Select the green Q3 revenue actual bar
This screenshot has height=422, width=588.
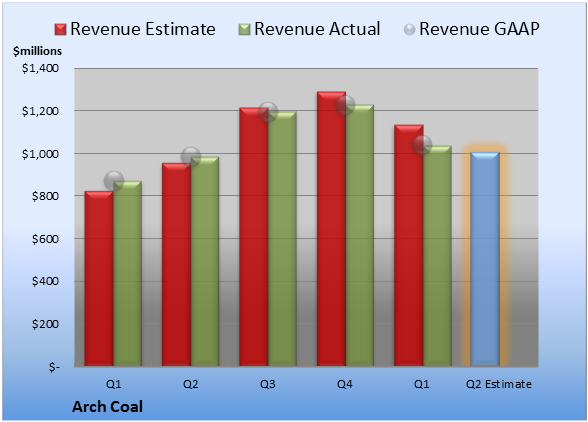point(282,239)
